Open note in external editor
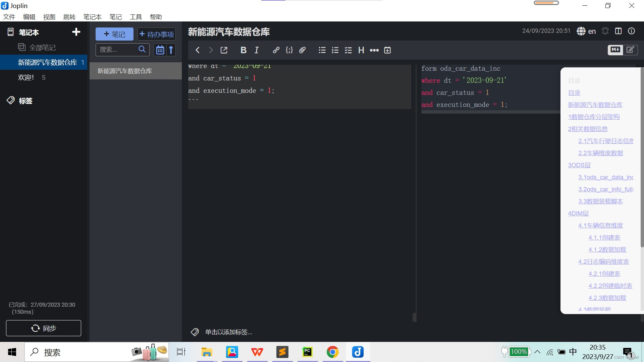The image size is (644, 362). tap(224, 50)
